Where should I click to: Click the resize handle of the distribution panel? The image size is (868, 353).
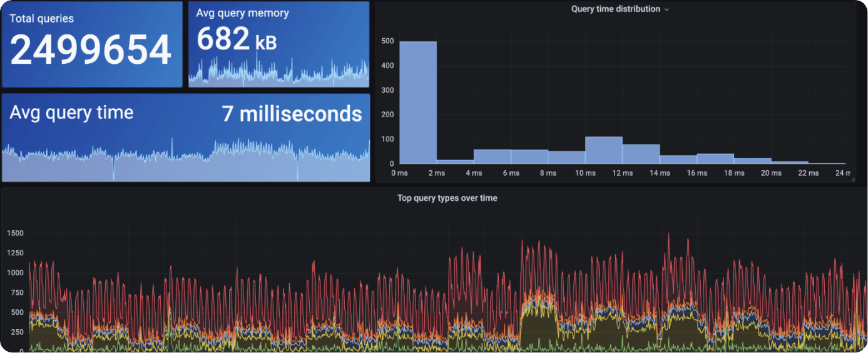click(x=852, y=180)
